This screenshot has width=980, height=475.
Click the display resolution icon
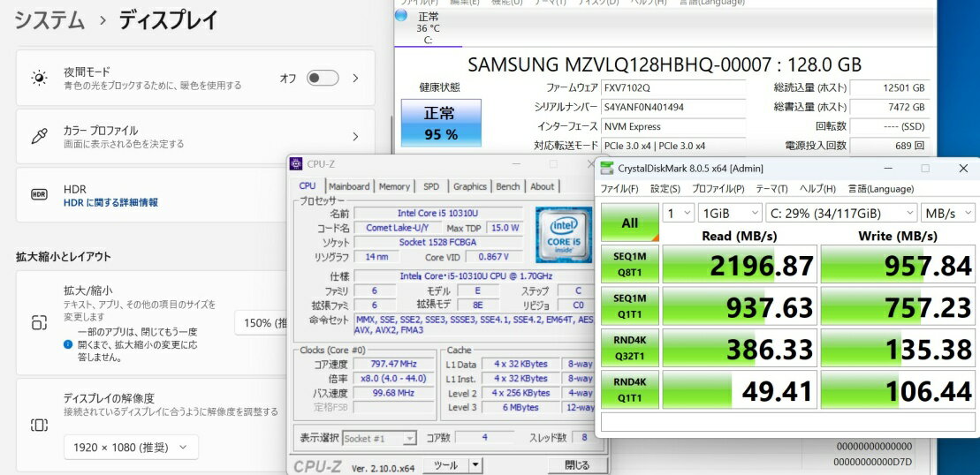coord(39,426)
